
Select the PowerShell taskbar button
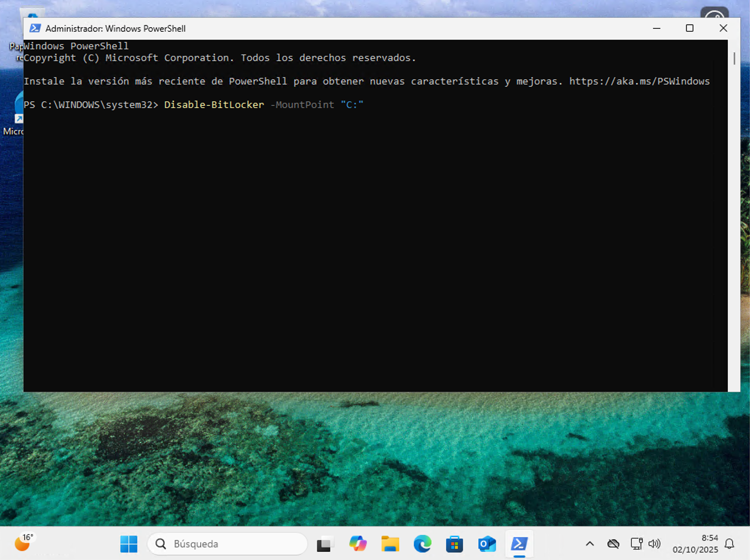click(x=519, y=543)
